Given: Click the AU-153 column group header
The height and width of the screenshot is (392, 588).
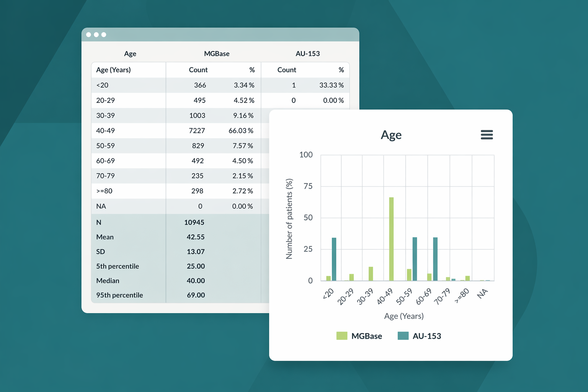Looking at the screenshot, I should [307, 54].
